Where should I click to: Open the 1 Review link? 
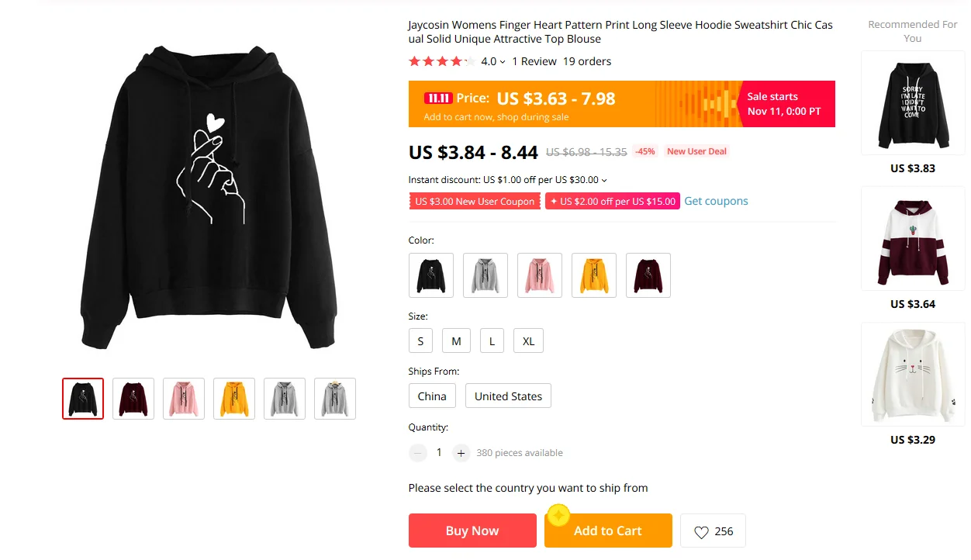(534, 61)
